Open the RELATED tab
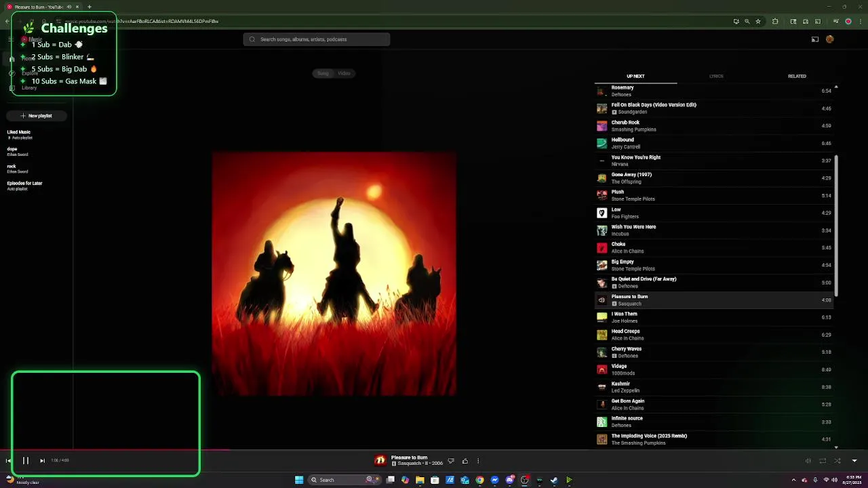Image resolution: width=868 pixels, height=488 pixels. coord(797,77)
